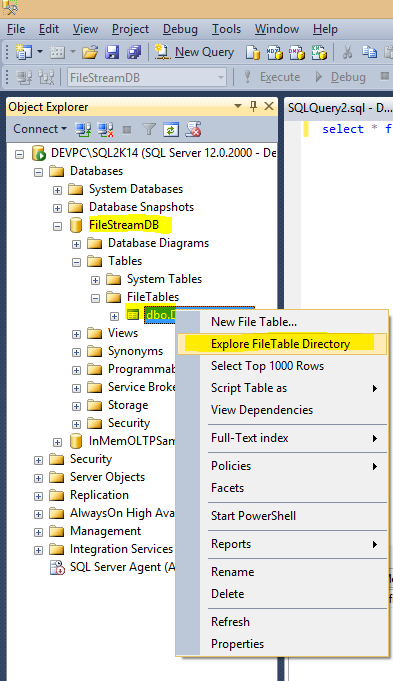Expand System Tables folder
Screen dimensions: 393x681
pyautogui.click(x=95, y=280)
